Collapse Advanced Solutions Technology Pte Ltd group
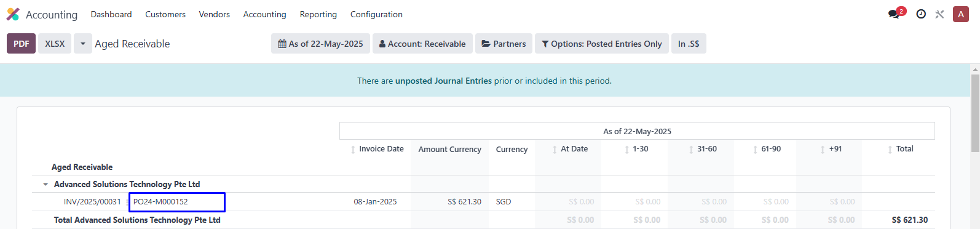 click(x=45, y=185)
